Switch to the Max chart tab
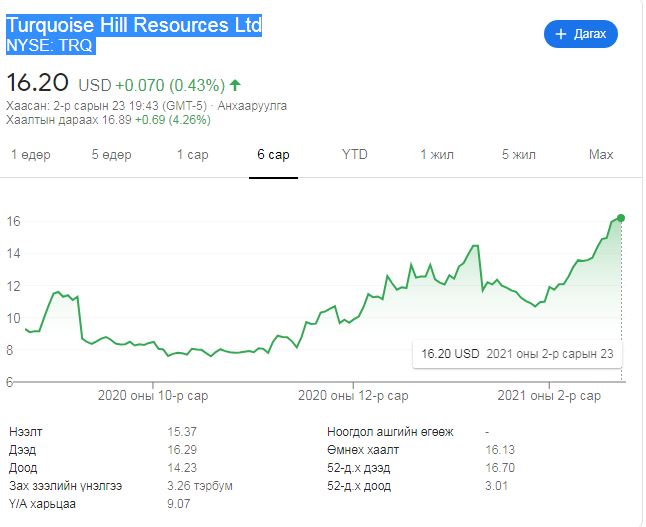Image resolution: width=646 pixels, height=527 pixels. pos(601,155)
